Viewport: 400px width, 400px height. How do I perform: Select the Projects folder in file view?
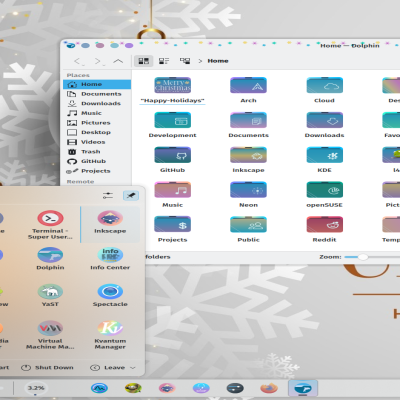click(172, 225)
